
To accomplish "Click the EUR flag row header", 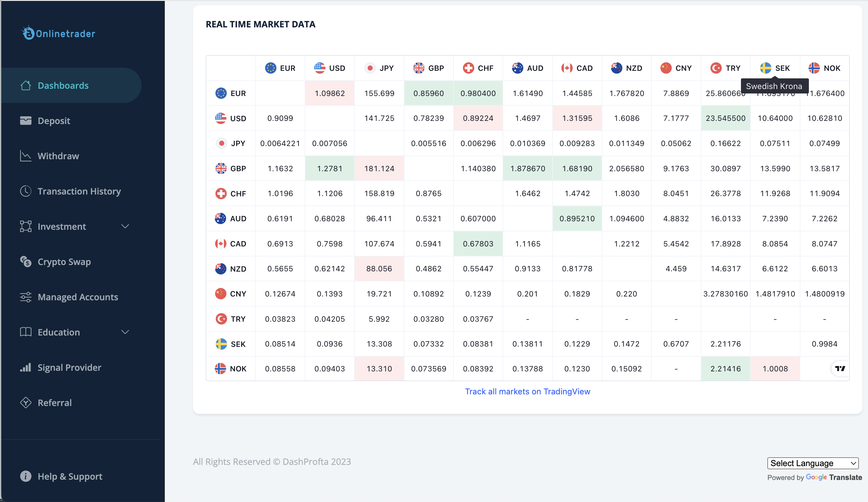I will click(221, 93).
